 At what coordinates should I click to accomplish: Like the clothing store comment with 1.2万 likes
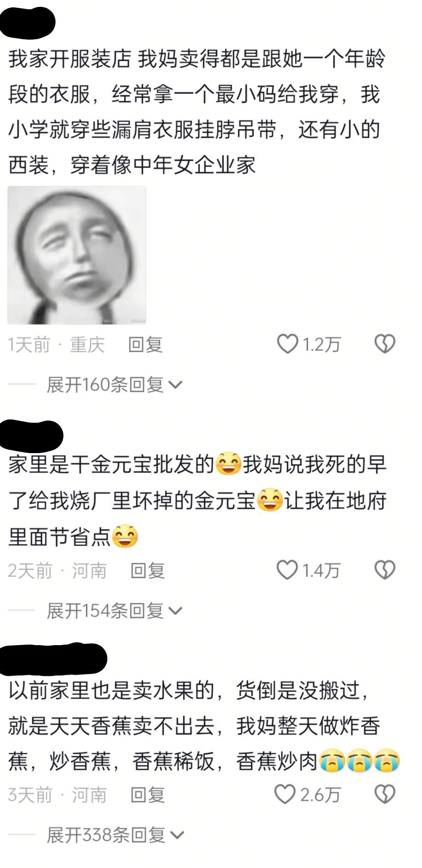click(x=287, y=344)
